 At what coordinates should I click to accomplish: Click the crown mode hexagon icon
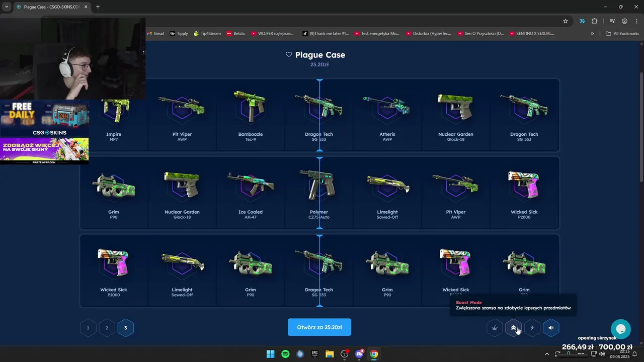pyautogui.click(x=495, y=328)
